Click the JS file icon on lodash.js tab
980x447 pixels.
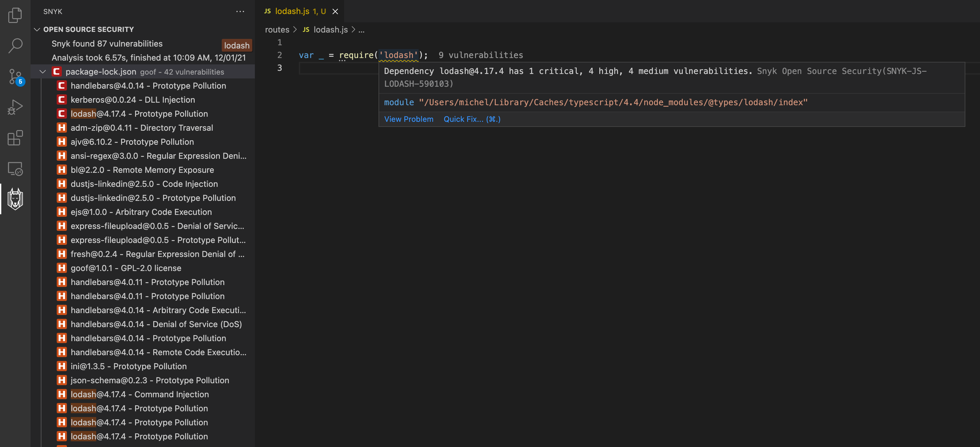pos(267,11)
